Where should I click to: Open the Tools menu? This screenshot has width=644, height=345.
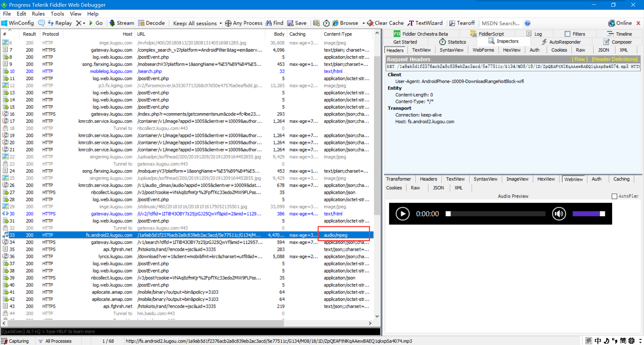[x=57, y=14]
